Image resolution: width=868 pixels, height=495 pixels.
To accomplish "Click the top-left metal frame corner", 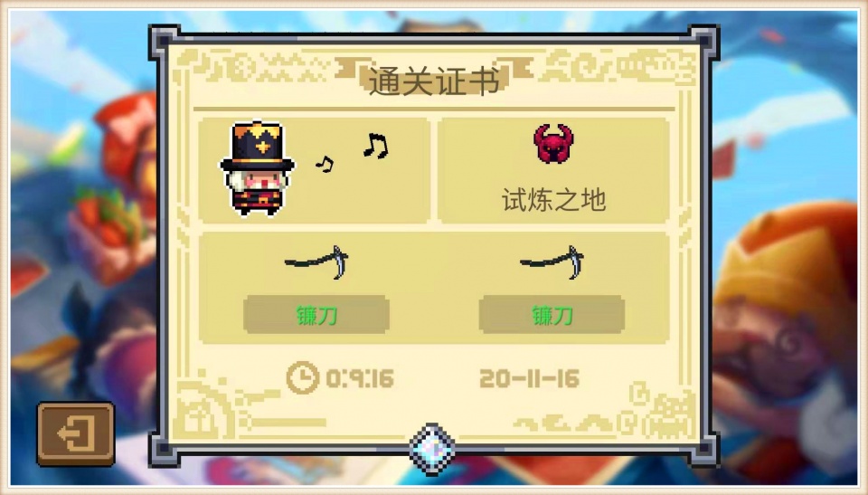I will click(x=164, y=41).
